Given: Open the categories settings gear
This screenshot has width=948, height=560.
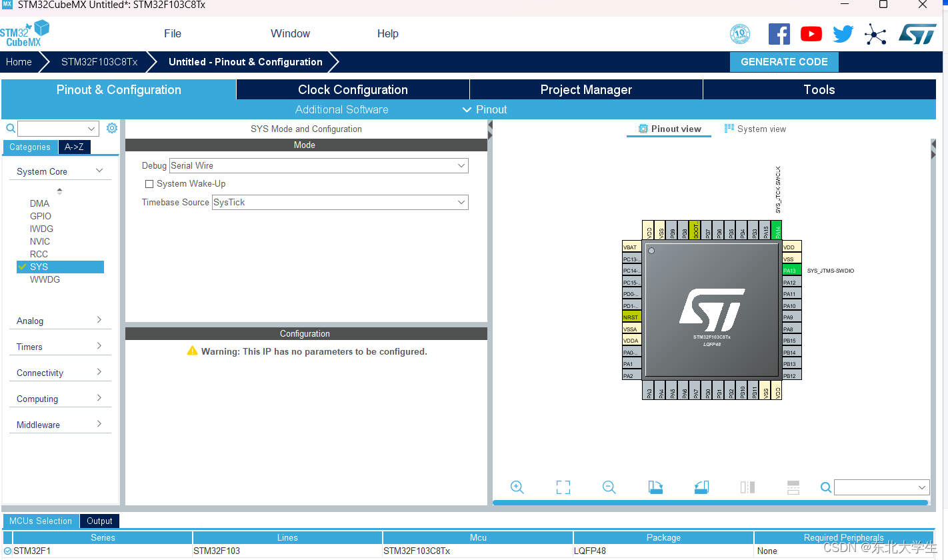Looking at the screenshot, I should pyautogui.click(x=112, y=128).
